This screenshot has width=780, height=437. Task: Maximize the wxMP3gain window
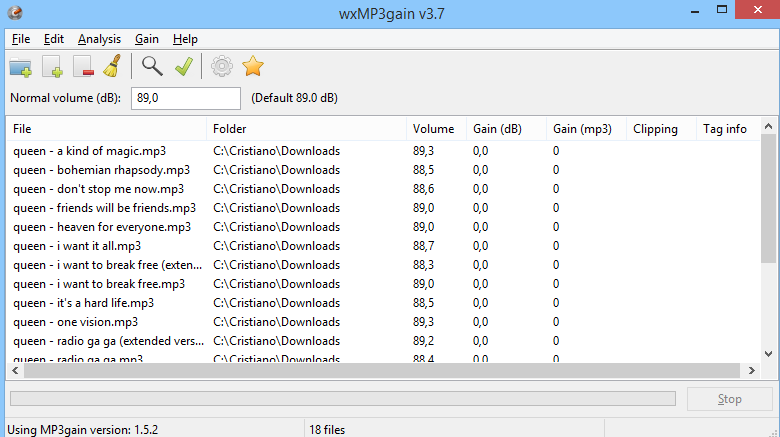[722, 10]
